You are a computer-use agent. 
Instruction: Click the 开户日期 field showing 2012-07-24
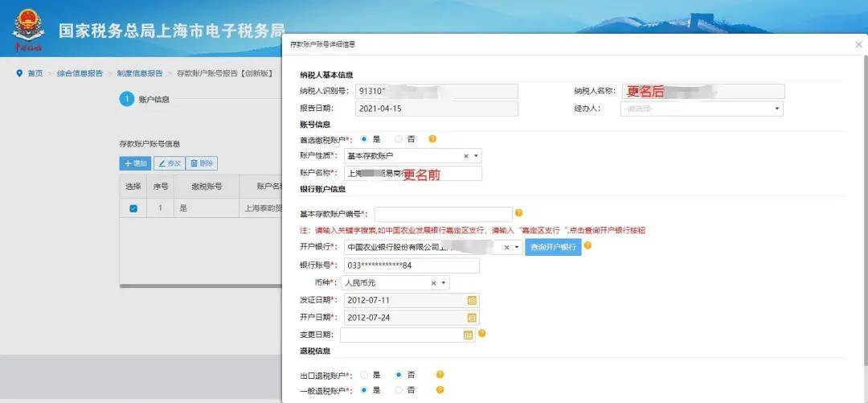[411, 318]
